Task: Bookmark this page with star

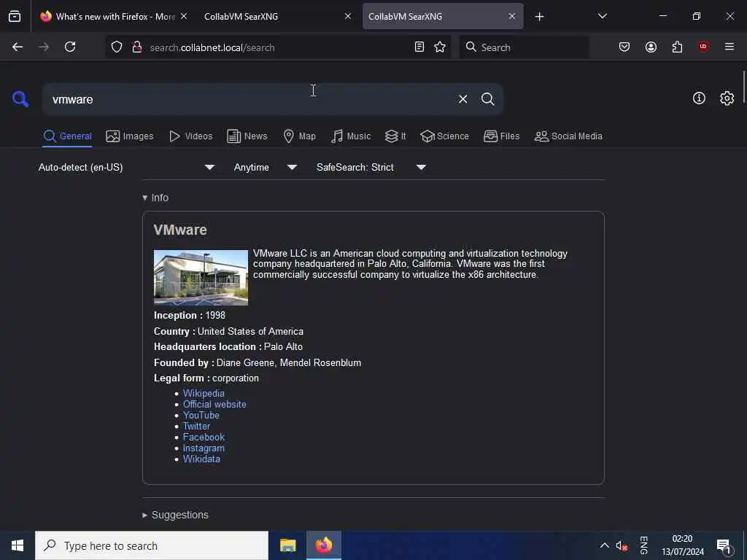Action: 440,47
